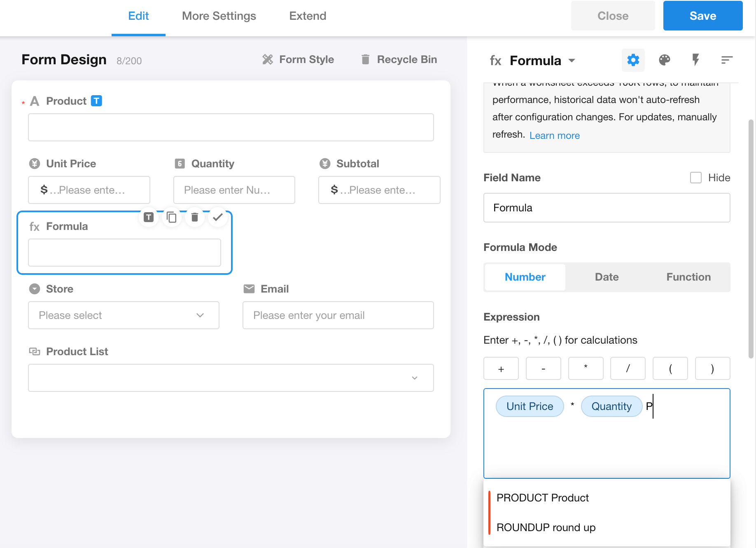Screen dimensions: 756x548
Task: Duplicate the Formula field using copy icon
Action: pos(172,217)
